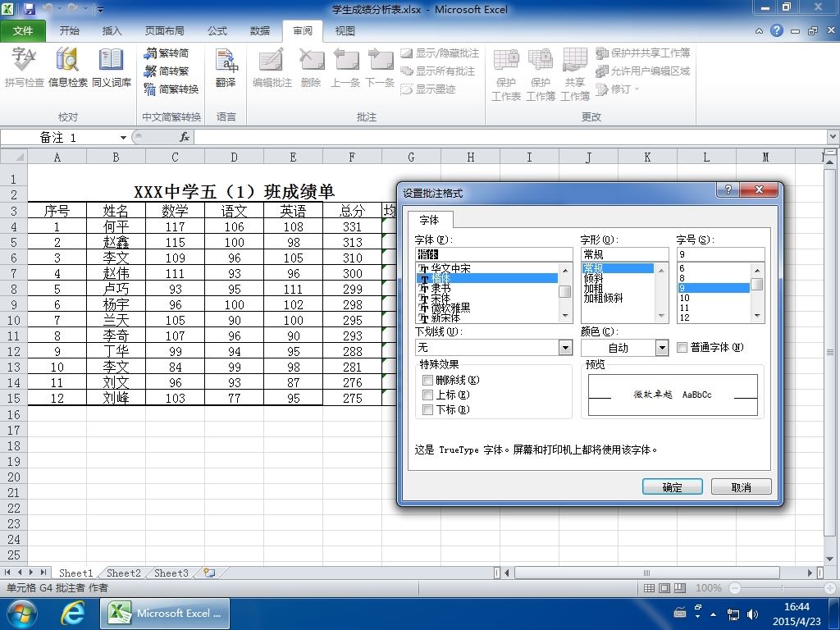840x630 pixels.
Task: Click Edit Comment (编辑批注) icon
Action: (x=272, y=67)
